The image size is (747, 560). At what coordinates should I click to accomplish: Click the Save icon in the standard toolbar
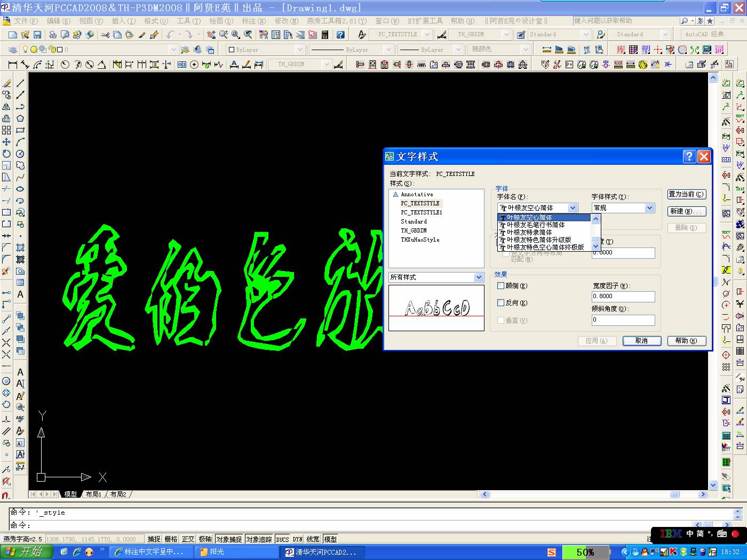pos(37,35)
